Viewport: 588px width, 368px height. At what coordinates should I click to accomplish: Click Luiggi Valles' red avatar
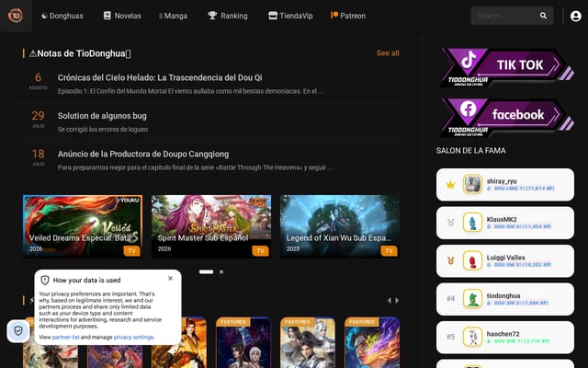tap(472, 260)
